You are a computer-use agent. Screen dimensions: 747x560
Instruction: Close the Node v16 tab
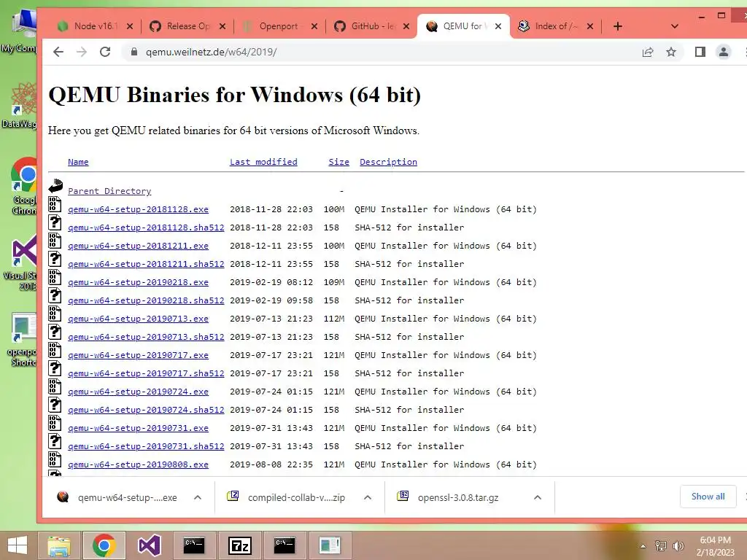tap(130, 26)
